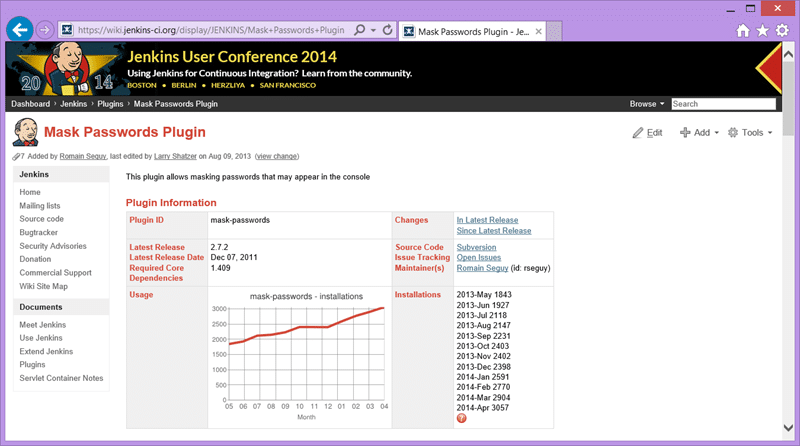
Task: Open Subversion source code link
Action: click(476, 247)
